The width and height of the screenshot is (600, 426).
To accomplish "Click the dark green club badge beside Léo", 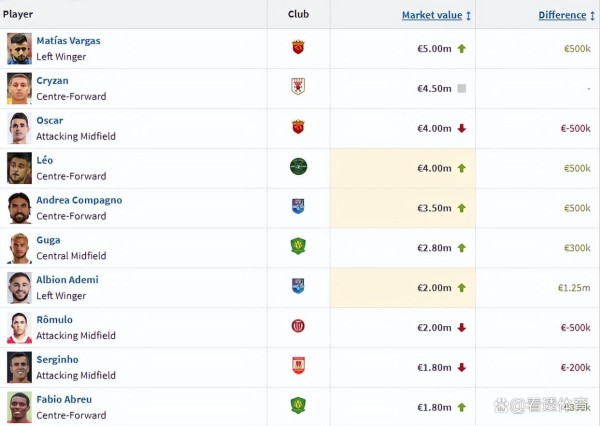I will [x=298, y=166].
